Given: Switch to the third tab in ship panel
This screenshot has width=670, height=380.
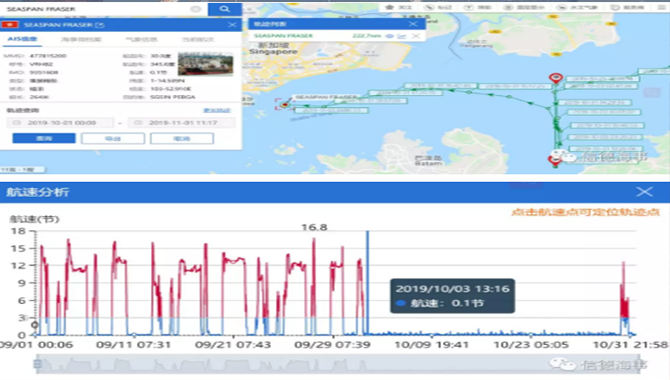Looking at the screenshot, I should point(141,39).
